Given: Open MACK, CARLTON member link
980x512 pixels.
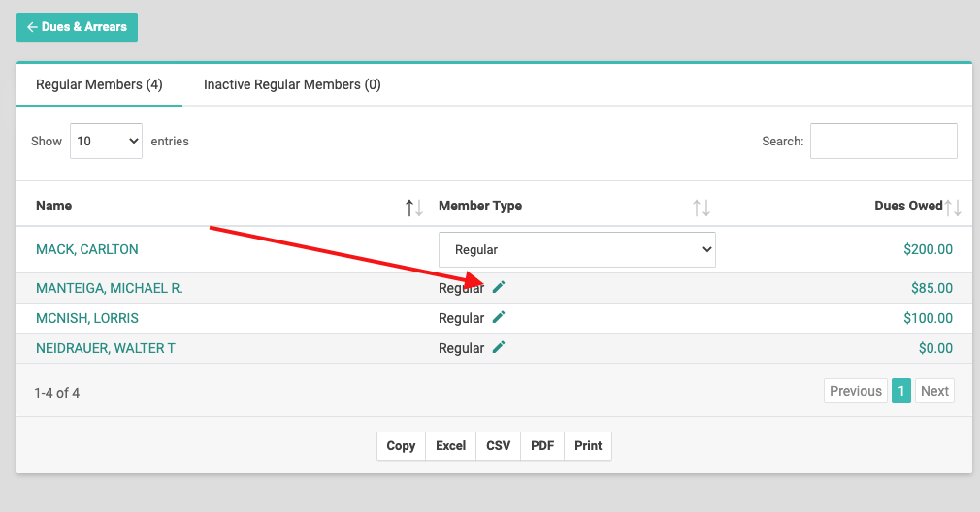Looking at the screenshot, I should pos(87,250).
